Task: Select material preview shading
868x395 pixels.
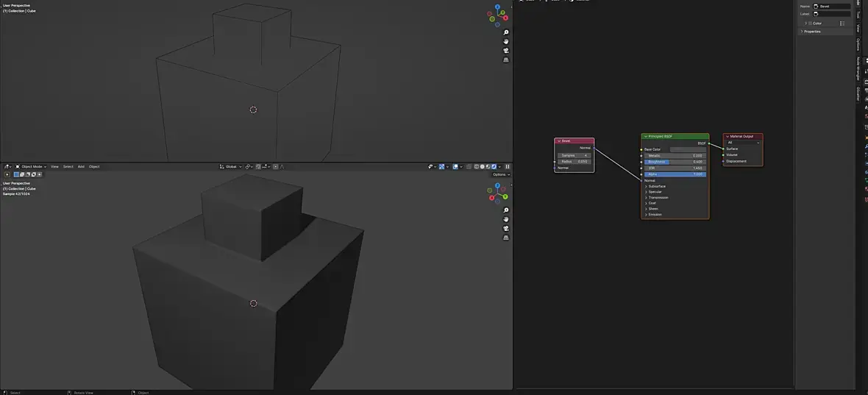Action: (x=488, y=166)
